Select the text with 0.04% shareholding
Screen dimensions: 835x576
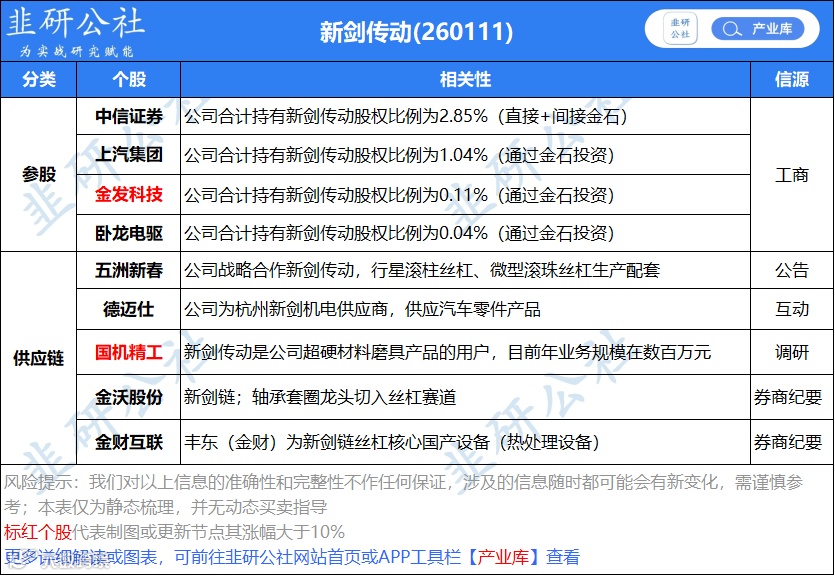(399, 233)
